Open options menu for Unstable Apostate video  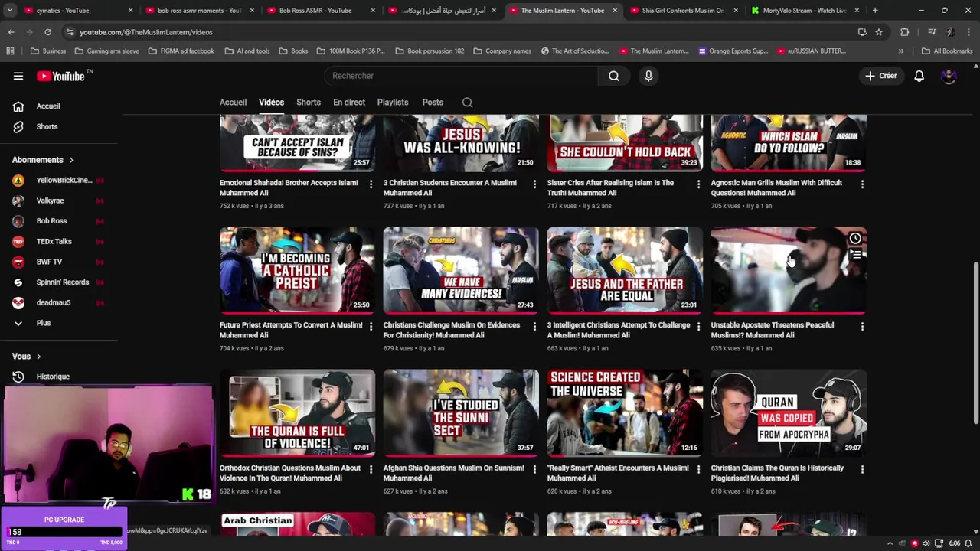[862, 327]
